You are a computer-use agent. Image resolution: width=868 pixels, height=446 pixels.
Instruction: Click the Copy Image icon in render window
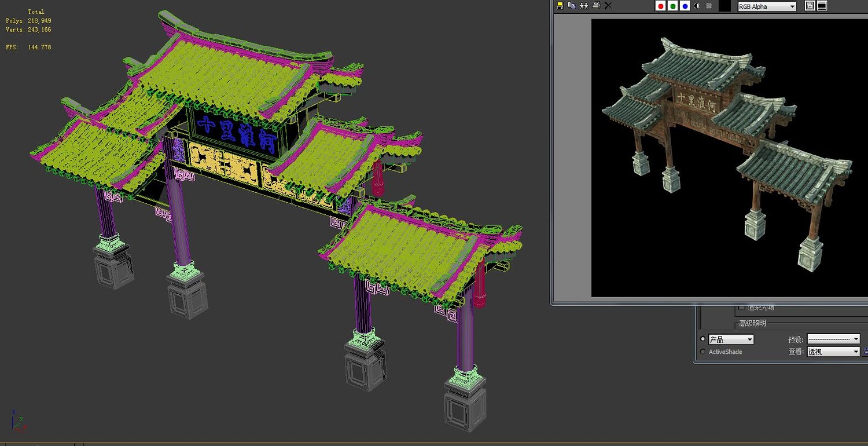coord(572,5)
